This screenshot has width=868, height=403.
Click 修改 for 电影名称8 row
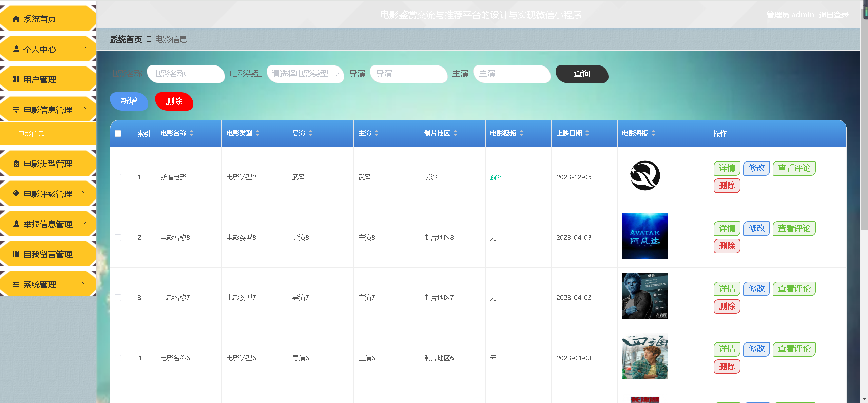(x=756, y=229)
